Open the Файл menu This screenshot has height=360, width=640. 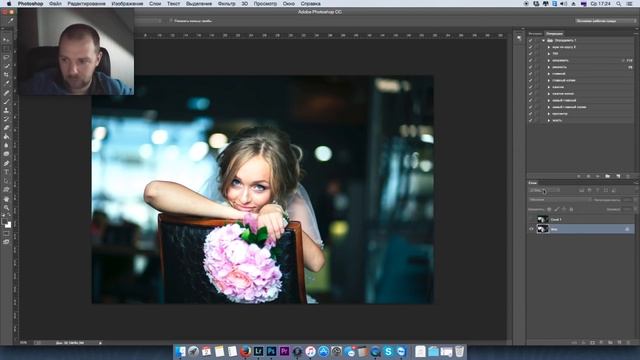click(55, 3)
